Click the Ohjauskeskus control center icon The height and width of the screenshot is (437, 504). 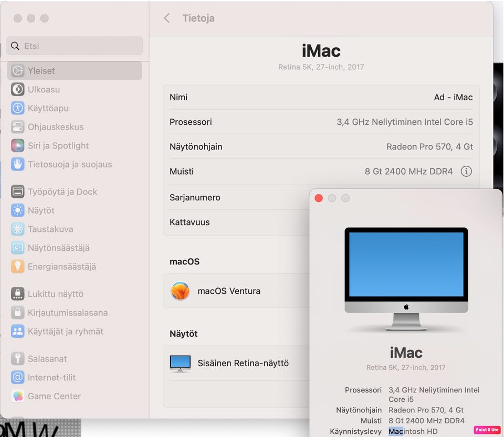tap(18, 127)
